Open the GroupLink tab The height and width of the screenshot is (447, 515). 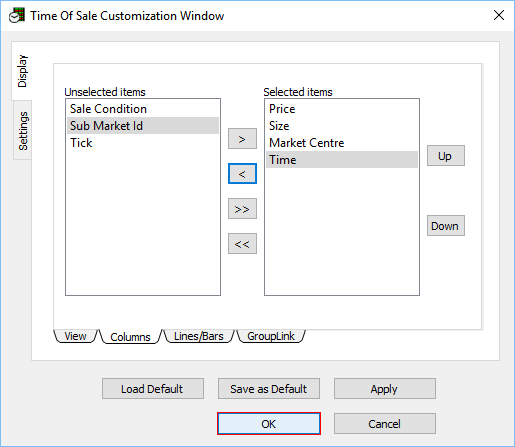coord(271,336)
